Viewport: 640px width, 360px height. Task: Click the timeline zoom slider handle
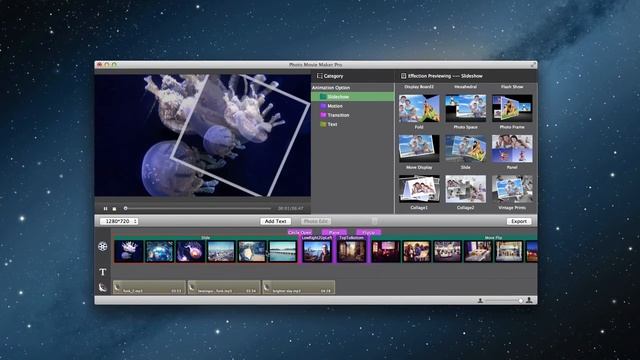pyautogui.click(x=520, y=300)
